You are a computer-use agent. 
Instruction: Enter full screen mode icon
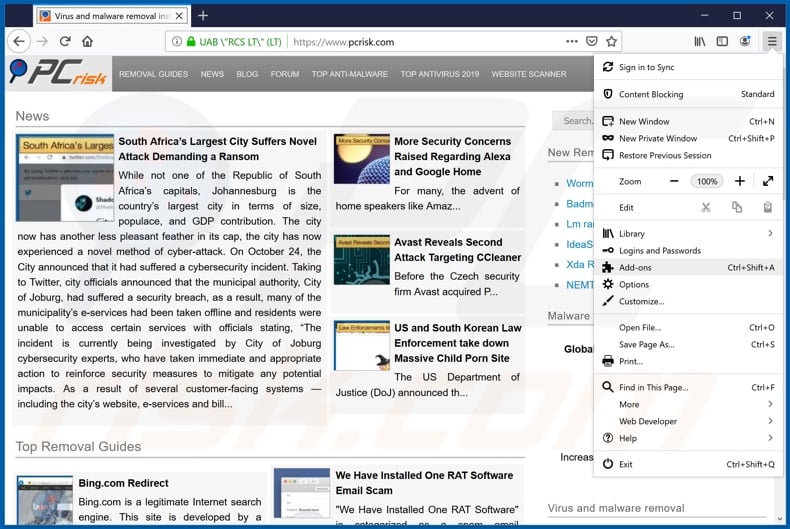point(768,181)
